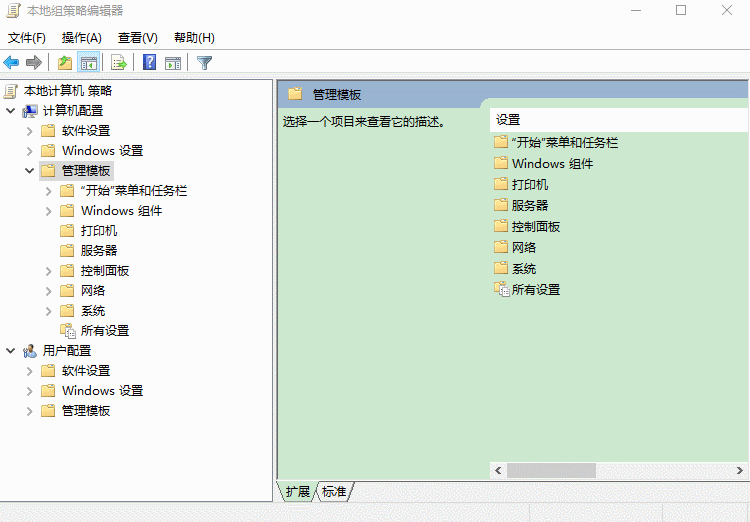The width and height of the screenshot is (750, 522).
Task: Expand Windows 设置 under 计算机配置
Action: 30,151
